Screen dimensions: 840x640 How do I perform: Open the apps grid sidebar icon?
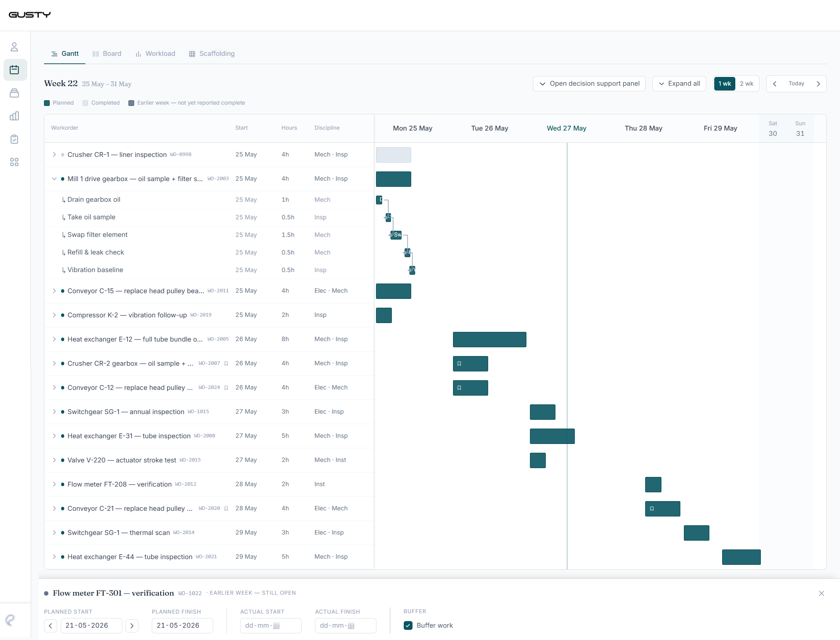(x=15, y=162)
